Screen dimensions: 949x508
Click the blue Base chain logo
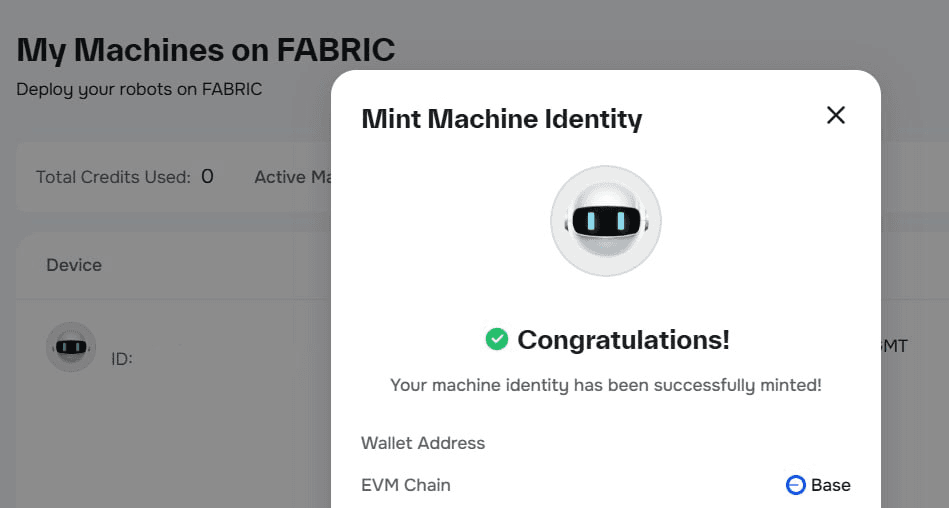click(x=796, y=485)
